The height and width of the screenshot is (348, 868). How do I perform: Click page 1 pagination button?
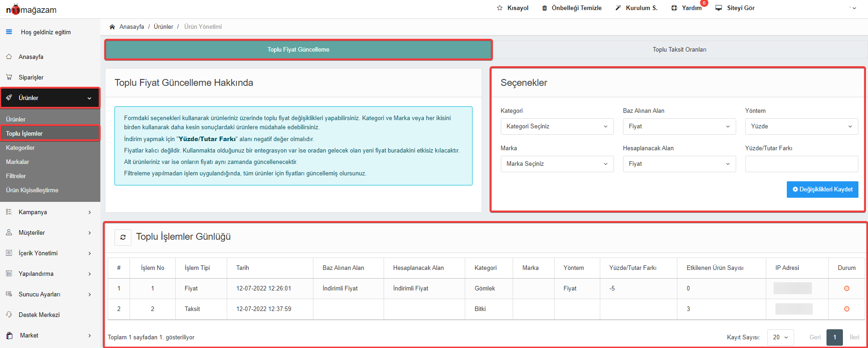(834, 337)
